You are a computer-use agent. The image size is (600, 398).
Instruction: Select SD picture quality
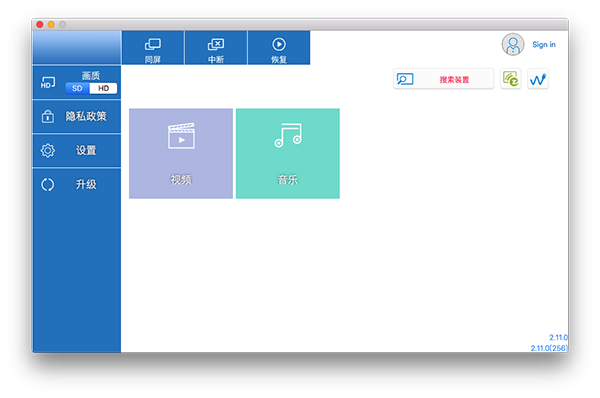pyautogui.click(x=77, y=88)
